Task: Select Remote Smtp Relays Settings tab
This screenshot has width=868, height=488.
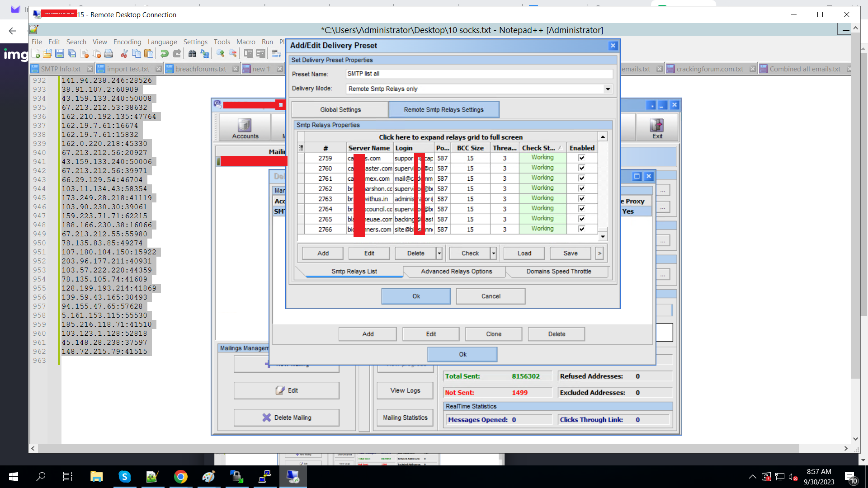Action: pyautogui.click(x=443, y=110)
